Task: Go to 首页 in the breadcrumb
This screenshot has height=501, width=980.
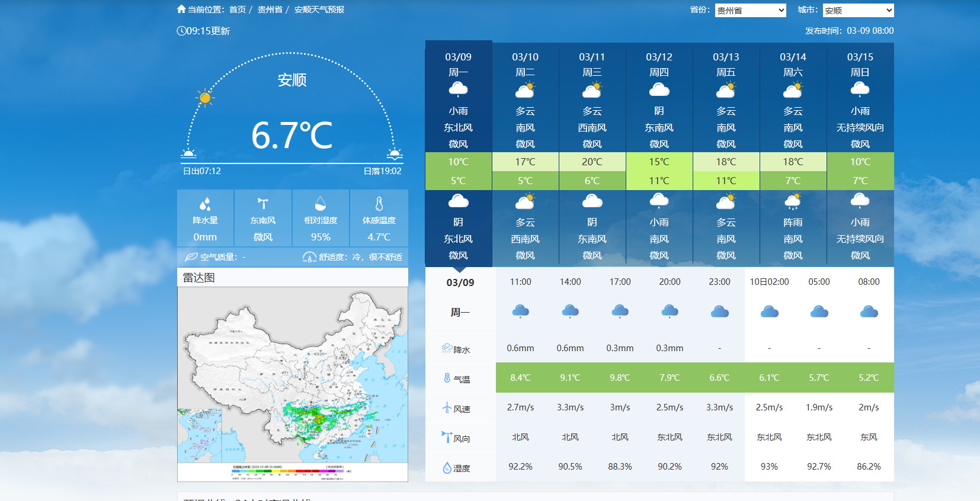Action: (237, 9)
